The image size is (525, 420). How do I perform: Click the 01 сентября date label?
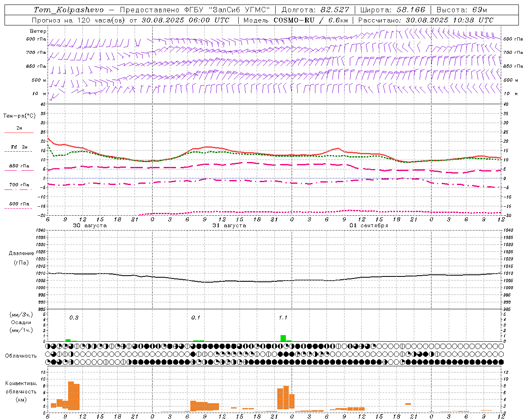[369, 226]
